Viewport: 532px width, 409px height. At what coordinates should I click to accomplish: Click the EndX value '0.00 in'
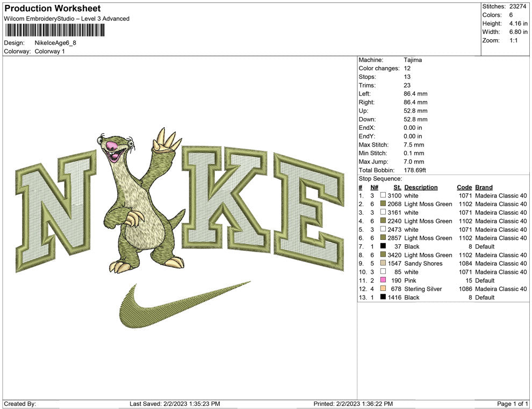point(413,128)
